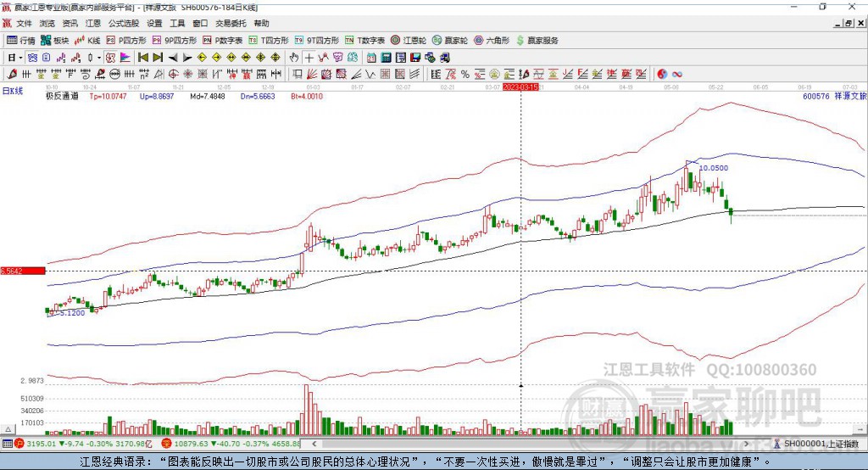Select the circled crosshair target tool
Viewport: 868px width, 470px height.
coord(173,74)
